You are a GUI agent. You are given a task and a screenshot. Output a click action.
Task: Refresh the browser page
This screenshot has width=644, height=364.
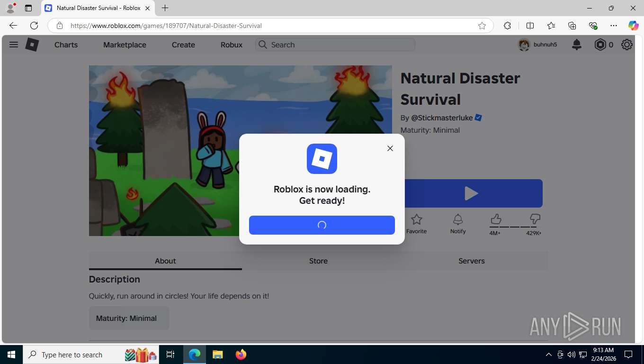pyautogui.click(x=34, y=26)
